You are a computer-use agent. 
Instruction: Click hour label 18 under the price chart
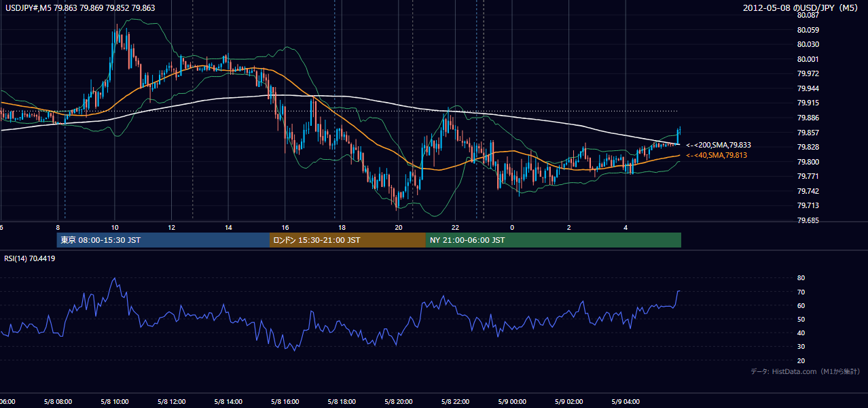pos(342,227)
